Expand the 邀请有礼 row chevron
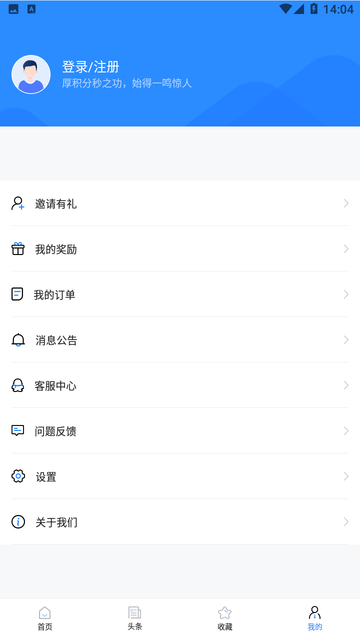Screen dimensions: 360x640 (x=346, y=203)
